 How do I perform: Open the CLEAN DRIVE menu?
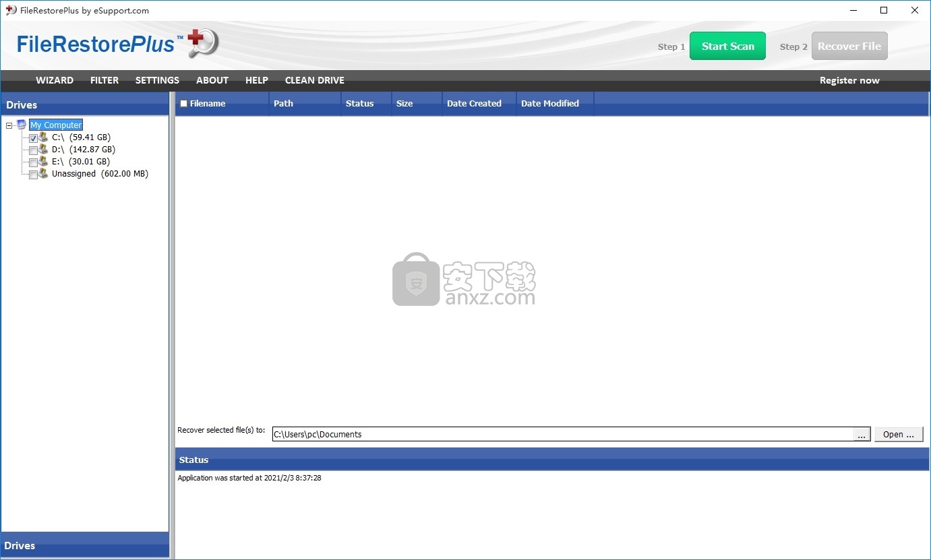(315, 80)
